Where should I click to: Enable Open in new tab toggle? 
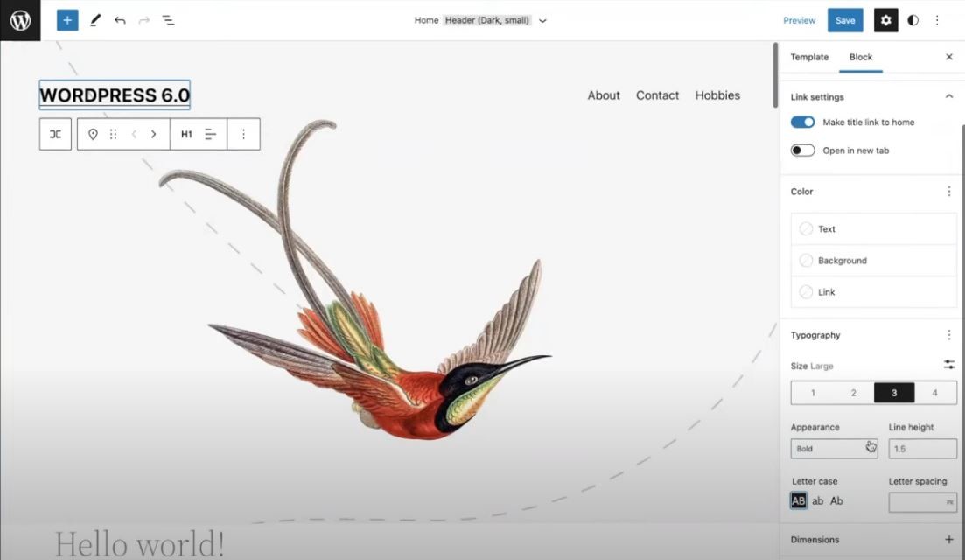pos(802,150)
